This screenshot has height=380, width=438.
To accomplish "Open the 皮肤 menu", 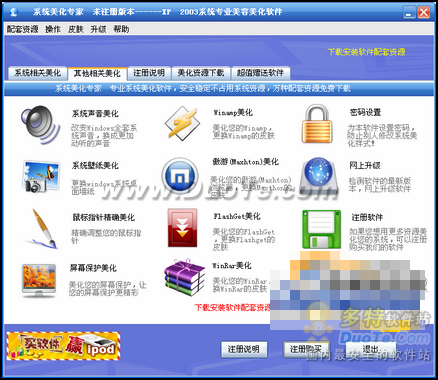I will coord(76,29).
